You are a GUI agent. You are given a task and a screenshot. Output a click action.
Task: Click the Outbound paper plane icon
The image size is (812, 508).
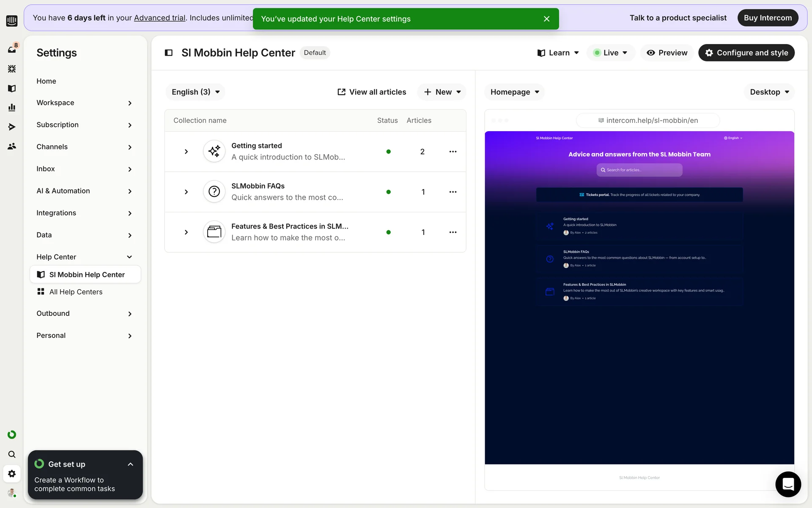click(x=12, y=127)
